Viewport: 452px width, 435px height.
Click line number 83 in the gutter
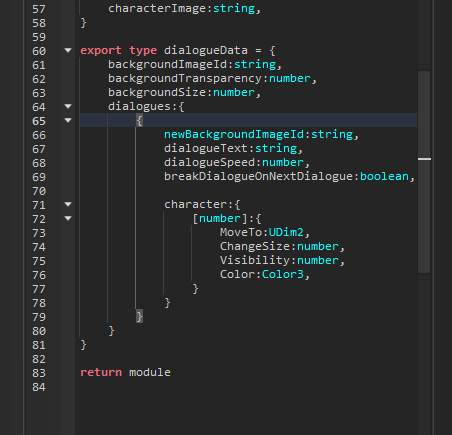(39, 373)
